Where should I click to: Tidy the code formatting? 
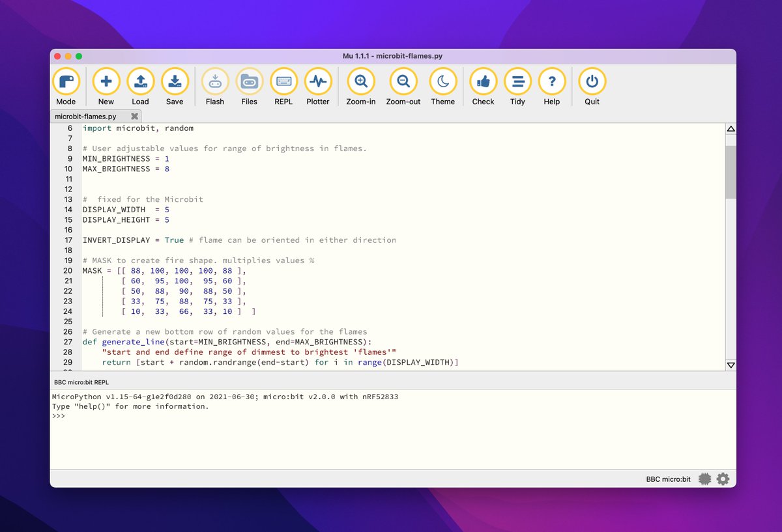click(517, 82)
